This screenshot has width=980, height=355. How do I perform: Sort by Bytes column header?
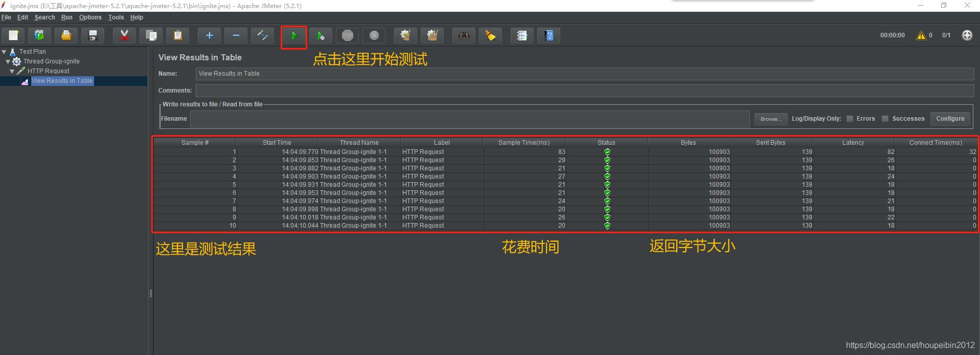pos(689,143)
